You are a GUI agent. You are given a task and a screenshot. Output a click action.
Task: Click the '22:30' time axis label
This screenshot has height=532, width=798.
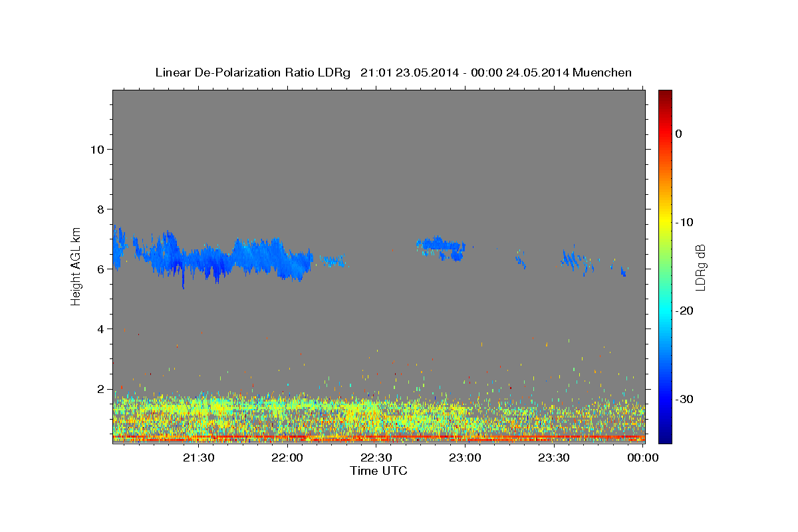click(376, 458)
